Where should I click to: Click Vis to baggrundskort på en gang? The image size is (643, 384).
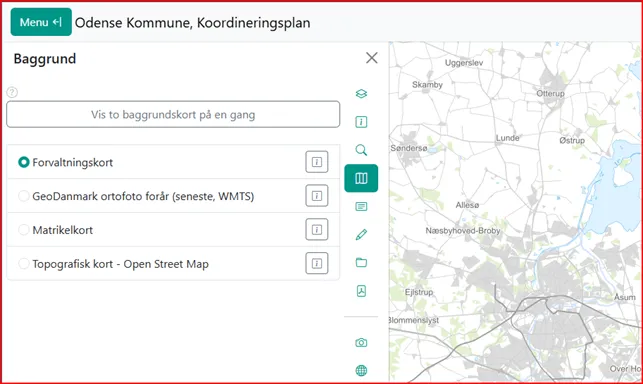(x=173, y=114)
